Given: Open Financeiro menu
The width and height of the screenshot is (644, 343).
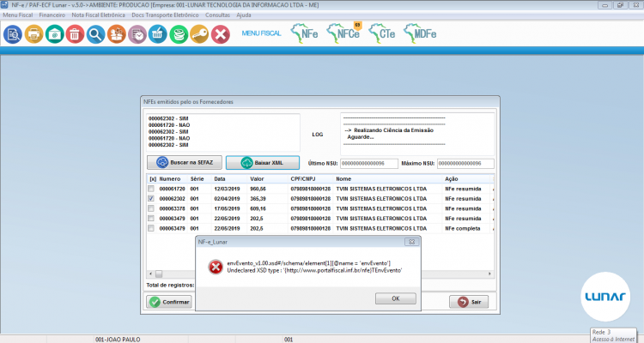Looking at the screenshot, I should tap(52, 15).
